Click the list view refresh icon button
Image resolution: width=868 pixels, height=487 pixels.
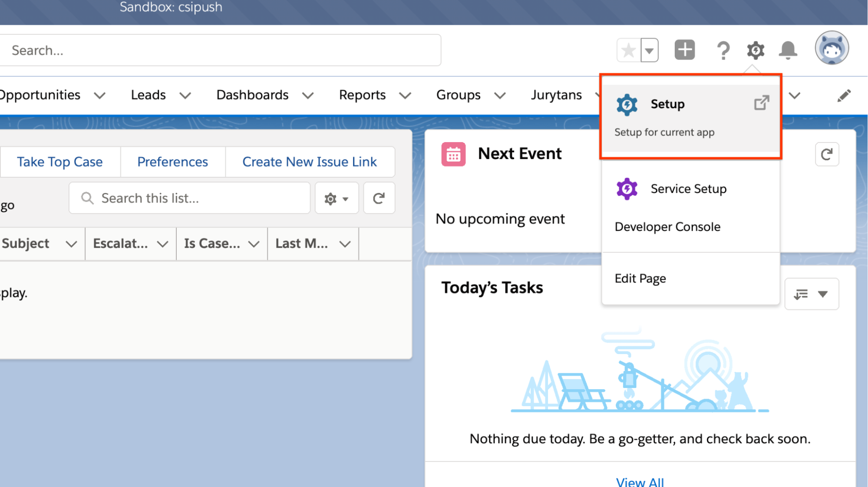(379, 198)
